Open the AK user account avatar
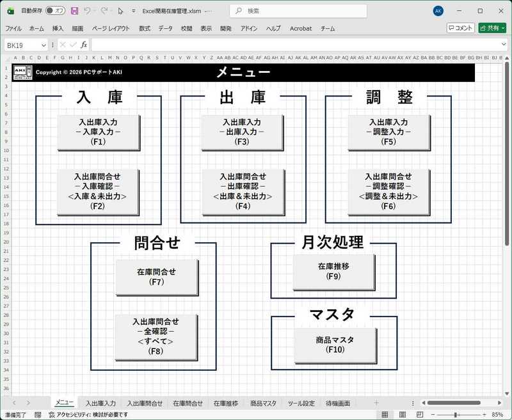This screenshot has width=512, height=420. coord(438,11)
